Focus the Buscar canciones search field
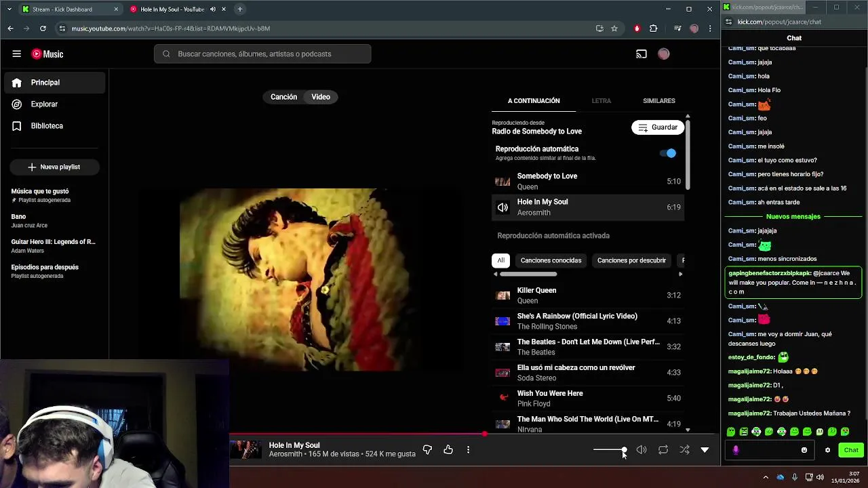The height and width of the screenshot is (488, 868). tap(262, 54)
